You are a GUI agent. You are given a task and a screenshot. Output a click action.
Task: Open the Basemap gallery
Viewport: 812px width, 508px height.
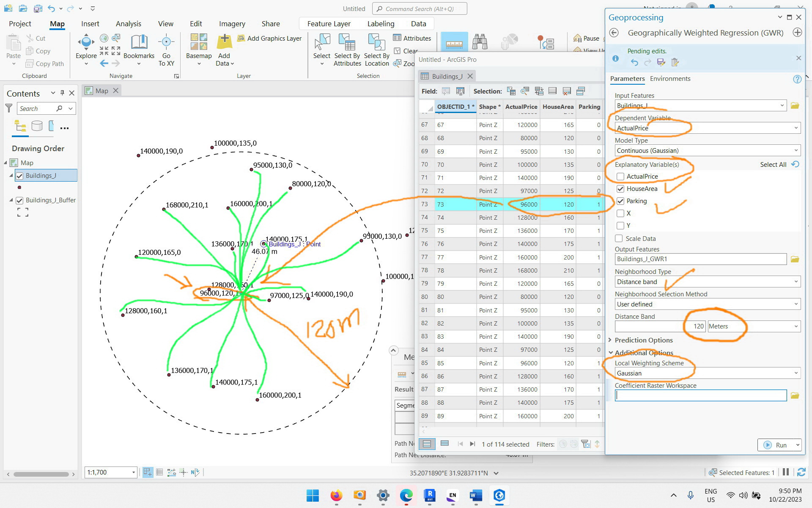coord(199,47)
